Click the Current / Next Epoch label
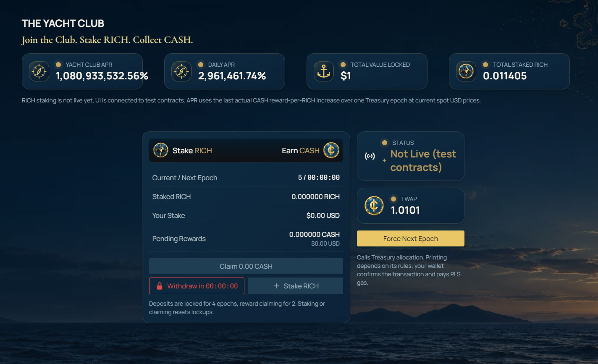The width and height of the screenshot is (598, 364). pos(185,178)
